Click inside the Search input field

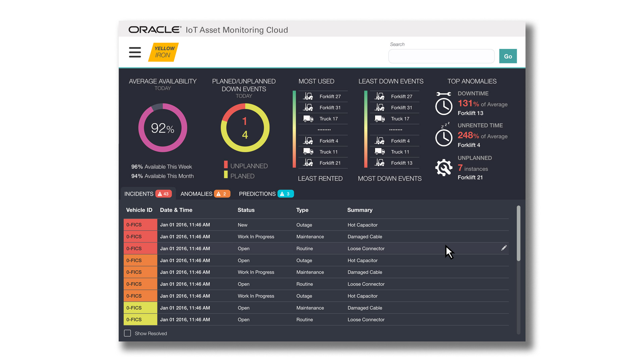pyautogui.click(x=441, y=56)
